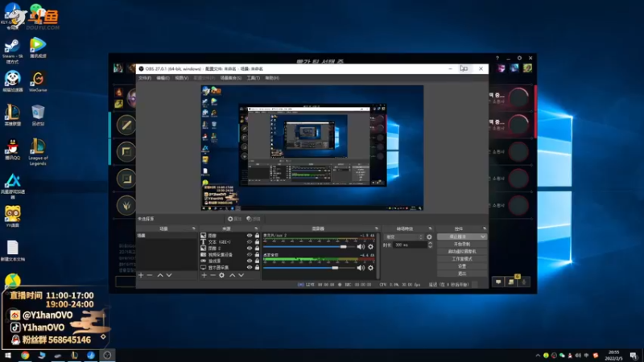Mute the desktop audio speaker icon
Image resolution: width=644 pixels, height=362 pixels.
[x=361, y=268]
